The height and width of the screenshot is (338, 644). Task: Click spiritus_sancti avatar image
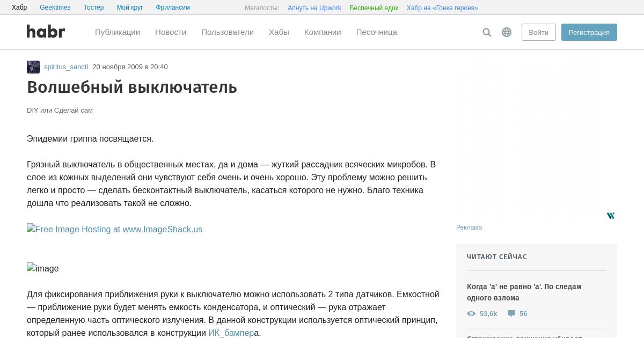[33, 67]
